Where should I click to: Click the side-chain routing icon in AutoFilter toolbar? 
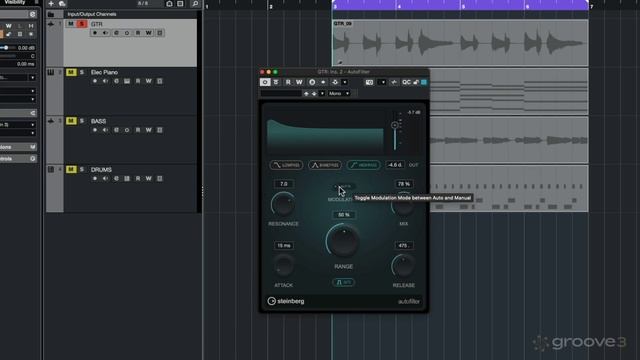(x=335, y=82)
